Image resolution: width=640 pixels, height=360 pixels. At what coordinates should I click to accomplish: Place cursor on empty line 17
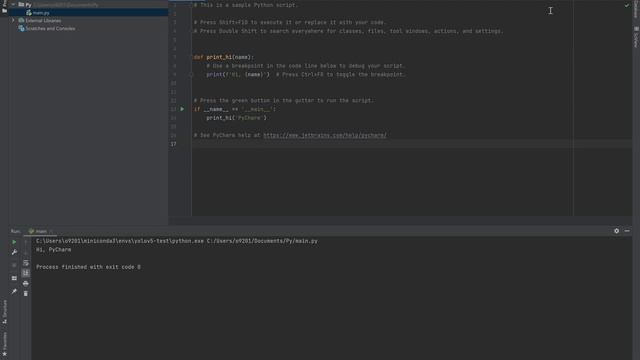point(412,144)
